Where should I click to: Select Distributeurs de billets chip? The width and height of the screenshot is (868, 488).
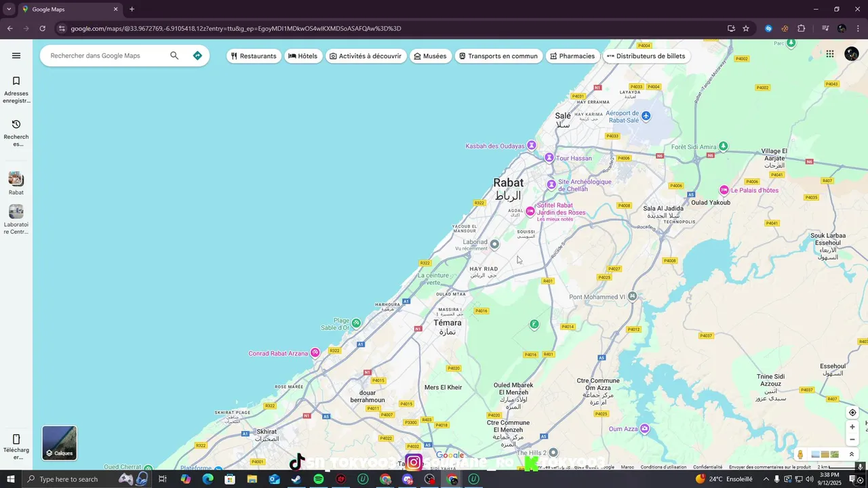pyautogui.click(x=646, y=56)
